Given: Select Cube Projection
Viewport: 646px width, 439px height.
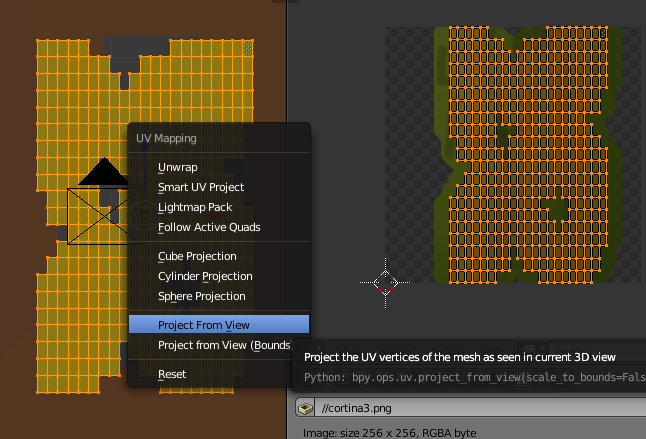Looking at the screenshot, I should pyautogui.click(x=219, y=256).
